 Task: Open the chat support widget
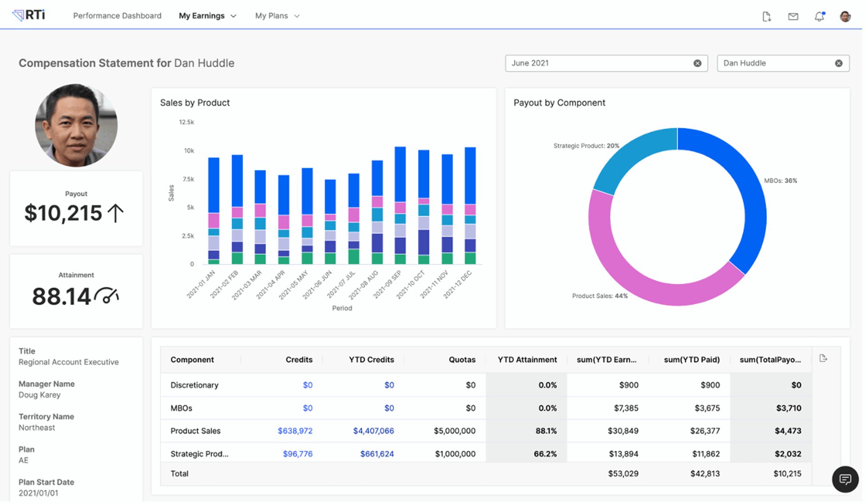pyautogui.click(x=845, y=480)
